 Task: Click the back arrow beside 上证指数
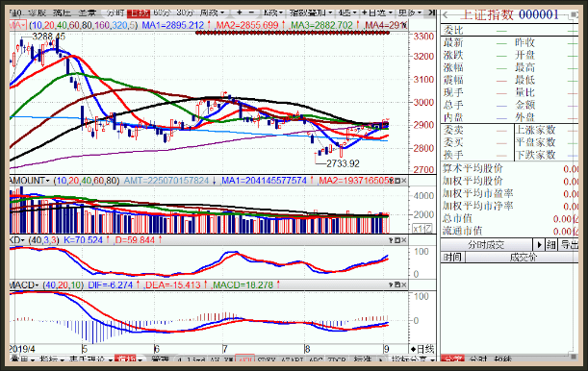(x=446, y=15)
